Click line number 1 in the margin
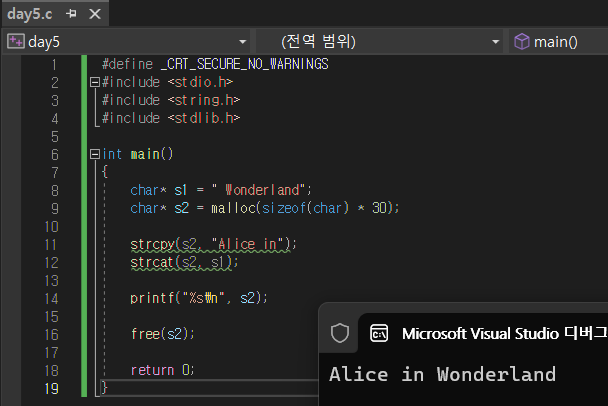 click(x=54, y=64)
